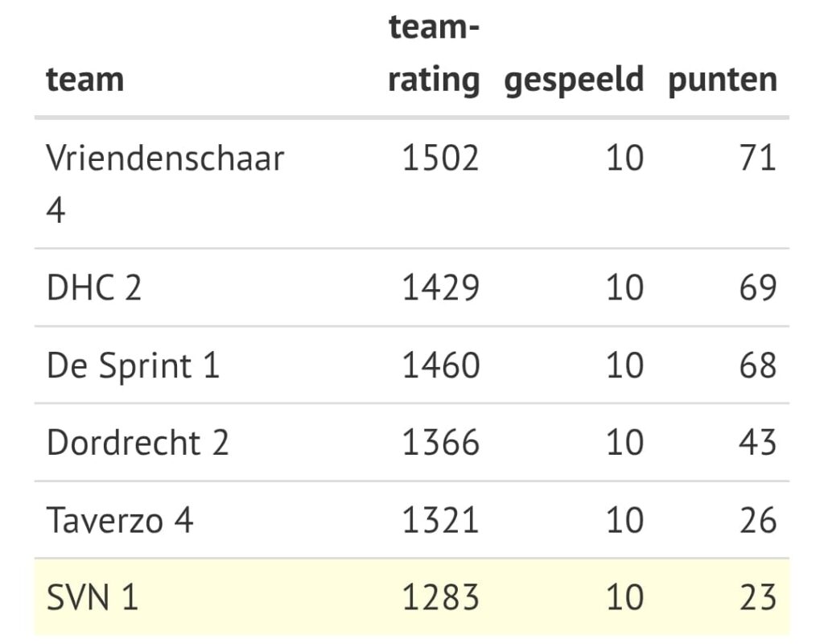
Task: Open the Vriendenschaar 4 team entry
Action: click(165, 184)
